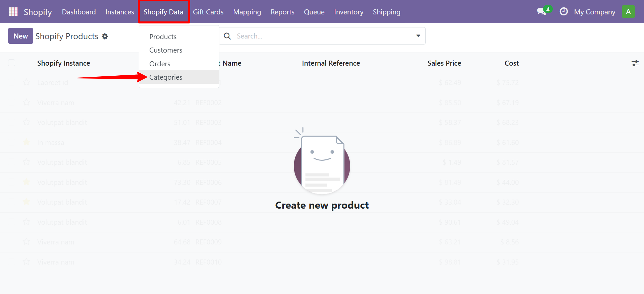
Task: Open the apps grid menu icon
Action: click(x=13, y=12)
